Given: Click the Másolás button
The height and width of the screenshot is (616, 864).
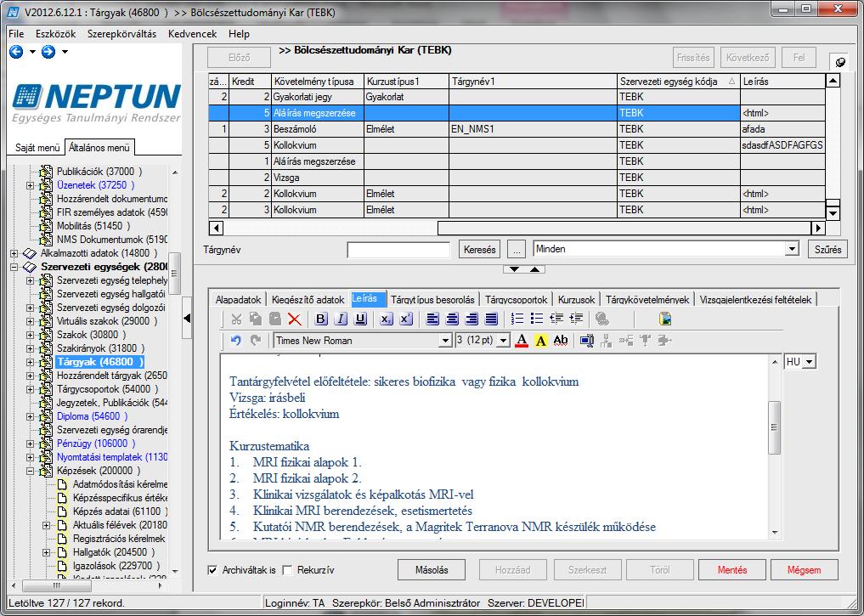Looking at the screenshot, I should point(432,570).
